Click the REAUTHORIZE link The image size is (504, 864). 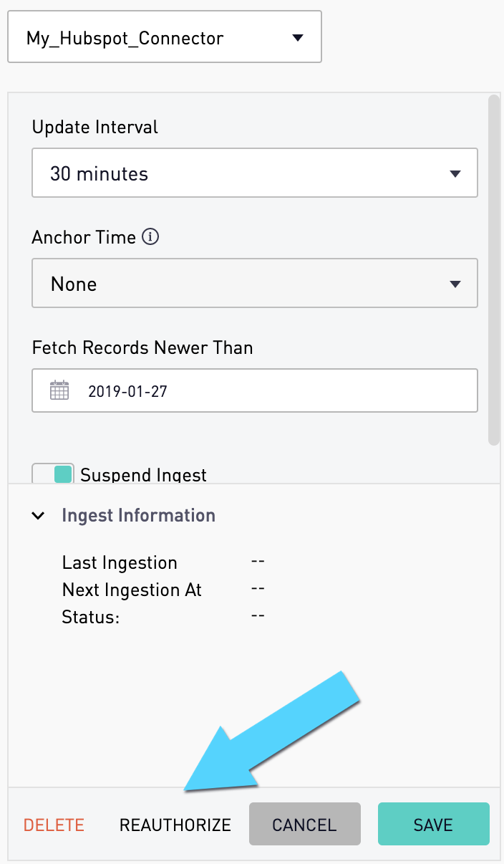(175, 825)
